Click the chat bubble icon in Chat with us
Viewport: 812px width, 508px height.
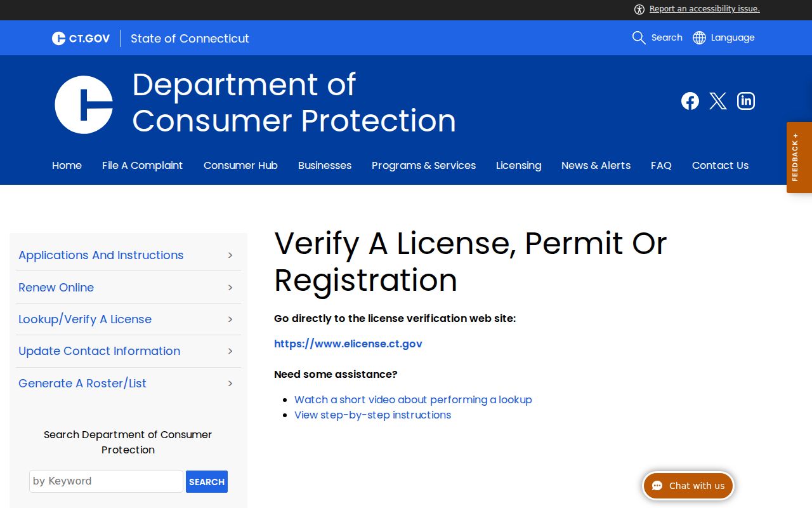[657, 486]
